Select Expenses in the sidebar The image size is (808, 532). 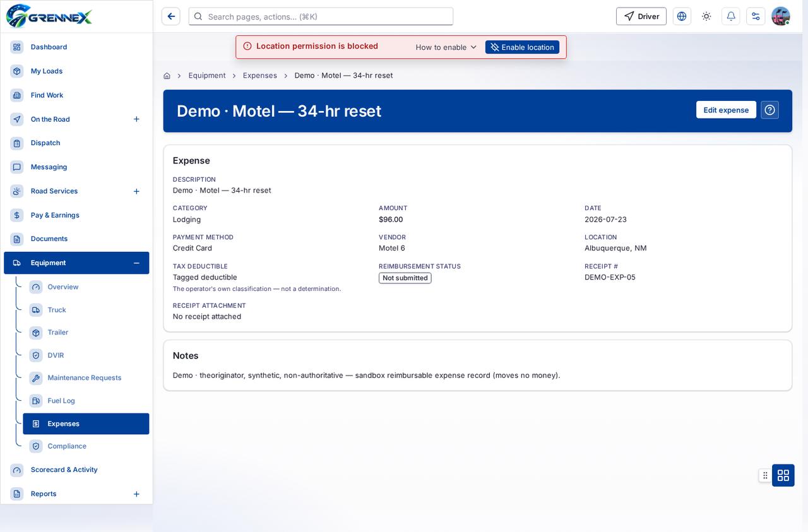(x=86, y=423)
